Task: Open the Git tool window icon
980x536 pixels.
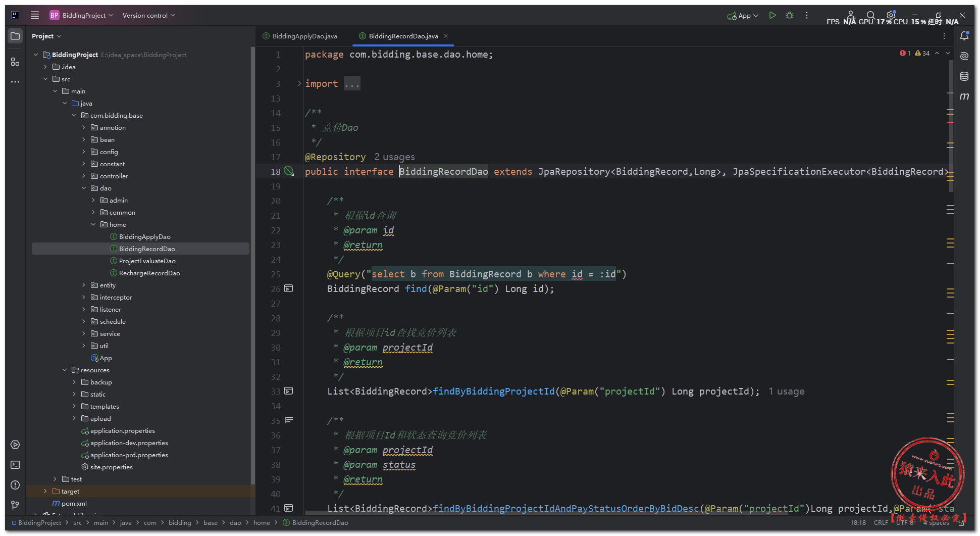Action: 15,505
